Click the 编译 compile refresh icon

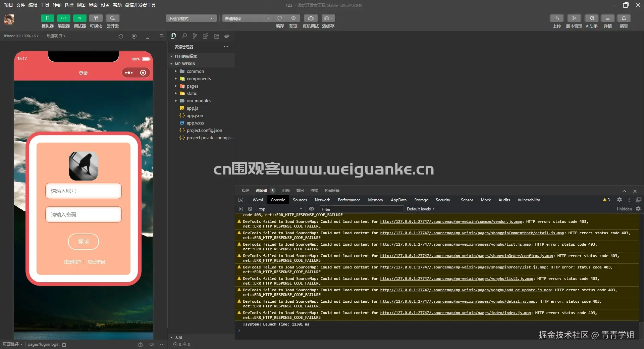280,18
